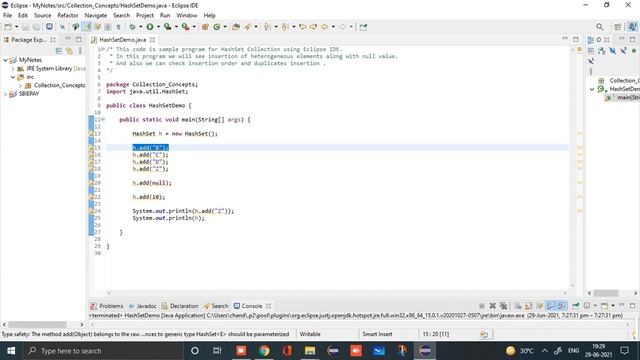Collapse HashSetDemo class in Outline

click(592, 89)
